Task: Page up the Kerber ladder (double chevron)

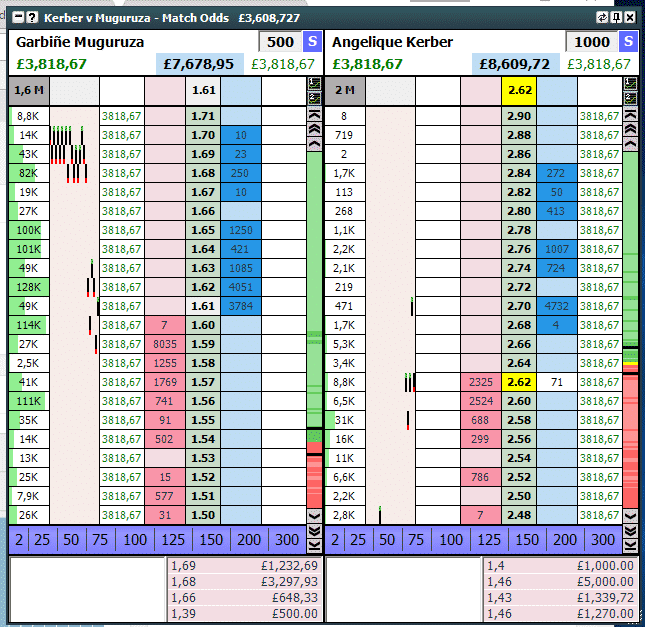Action: [x=630, y=129]
